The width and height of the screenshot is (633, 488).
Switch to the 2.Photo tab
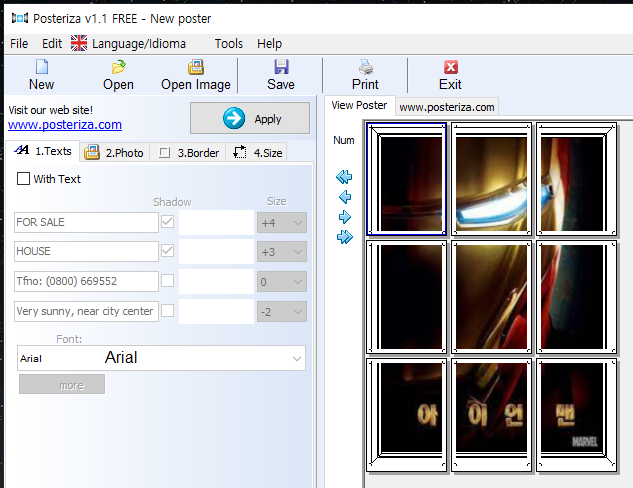(x=114, y=153)
